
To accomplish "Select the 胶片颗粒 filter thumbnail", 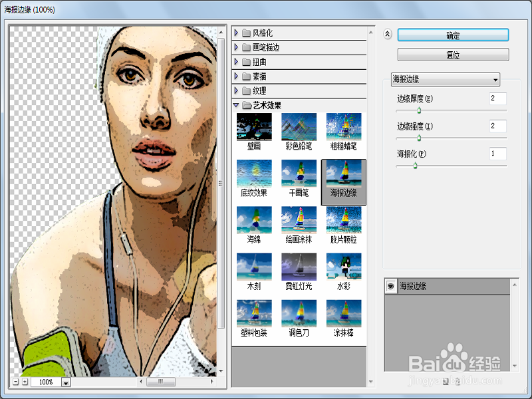I will tap(344, 220).
